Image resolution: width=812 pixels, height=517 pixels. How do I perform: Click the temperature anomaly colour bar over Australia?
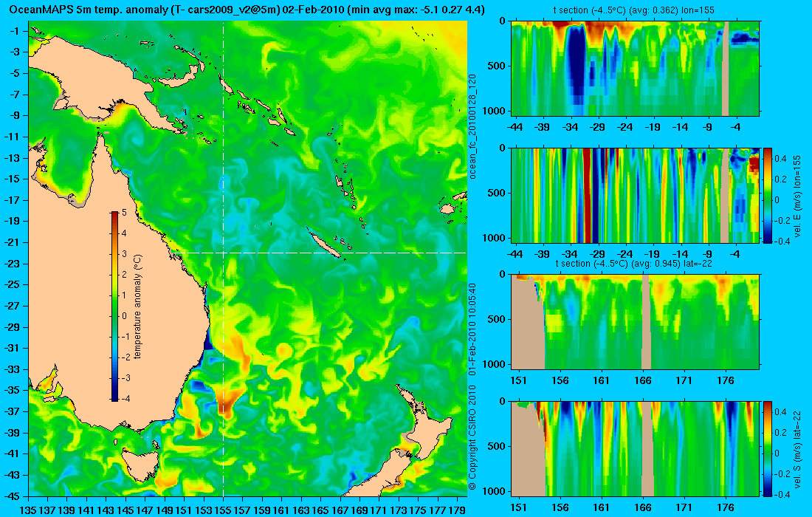pos(114,306)
